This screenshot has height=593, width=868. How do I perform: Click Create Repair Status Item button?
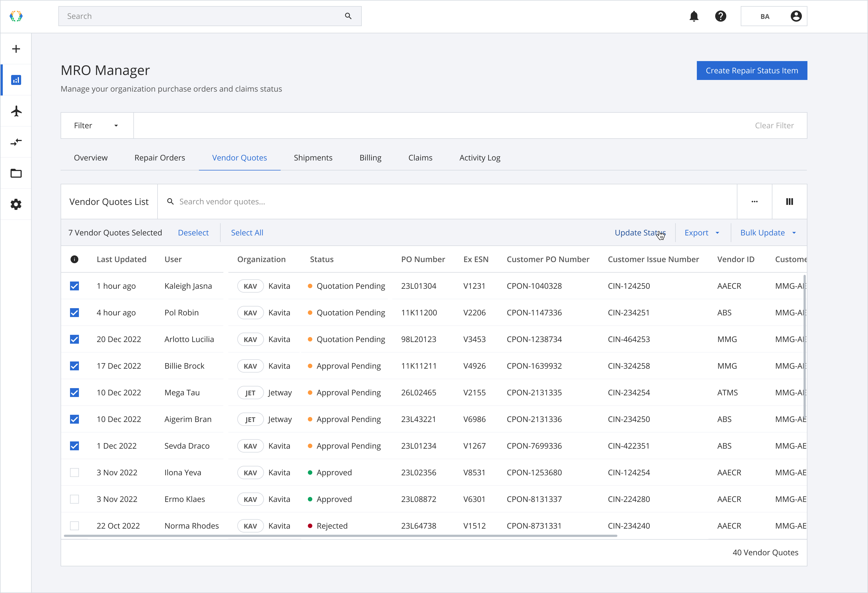(x=752, y=71)
